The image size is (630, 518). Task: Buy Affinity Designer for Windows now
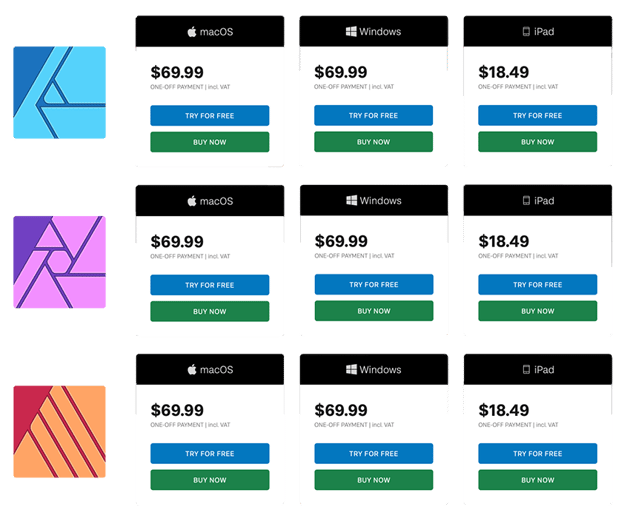[x=374, y=142]
